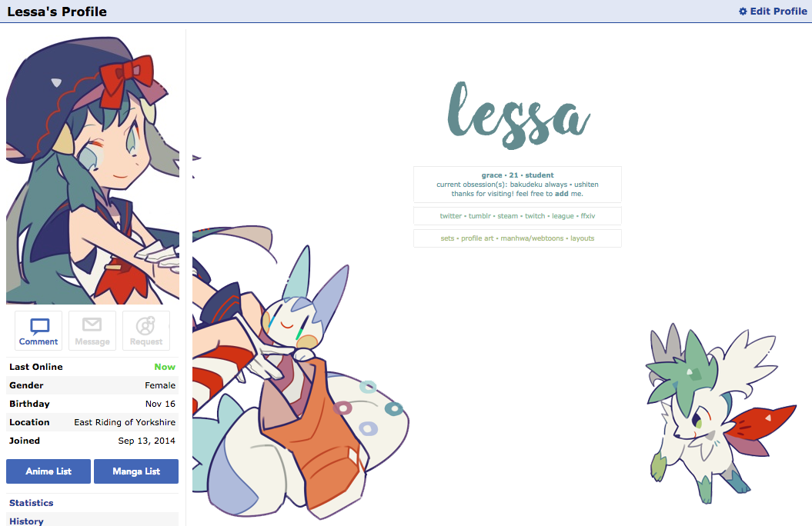Open the sets link
The image size is (812, 526).
point(447,238)
